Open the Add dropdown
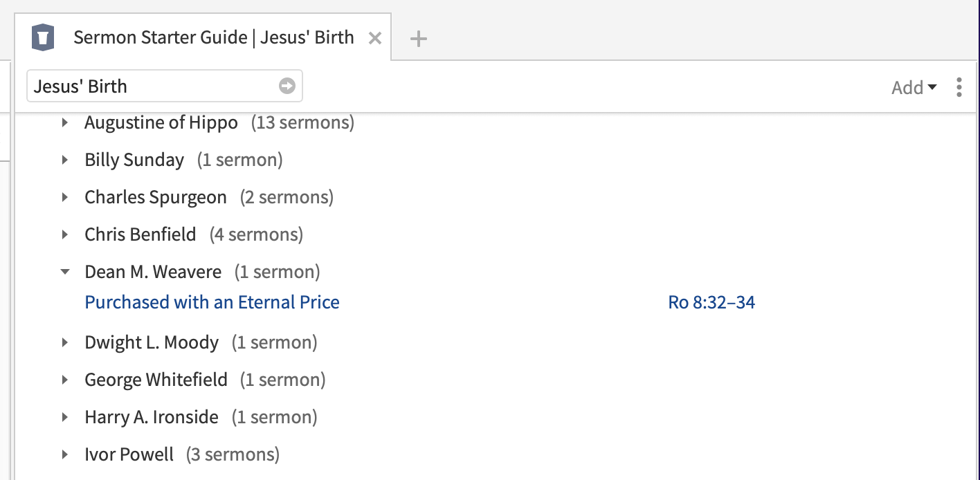The width and height of the screenshot is (980, 480). [x=914, y=88]
